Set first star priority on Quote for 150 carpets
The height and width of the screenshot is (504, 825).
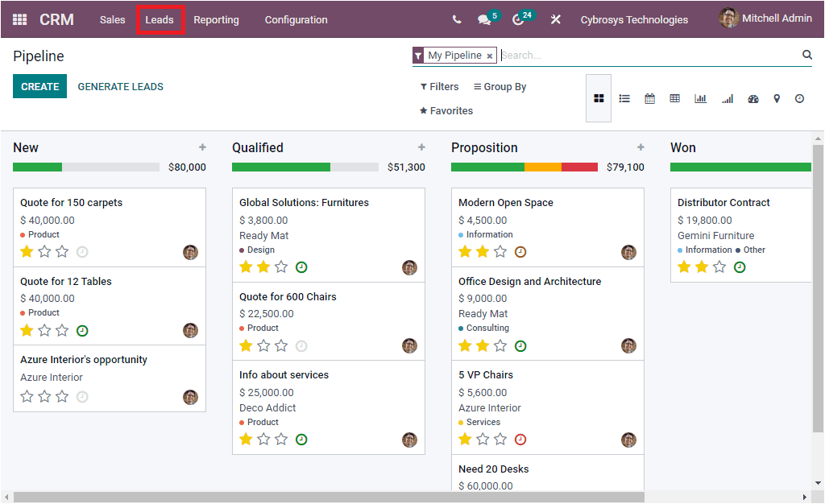26,251
